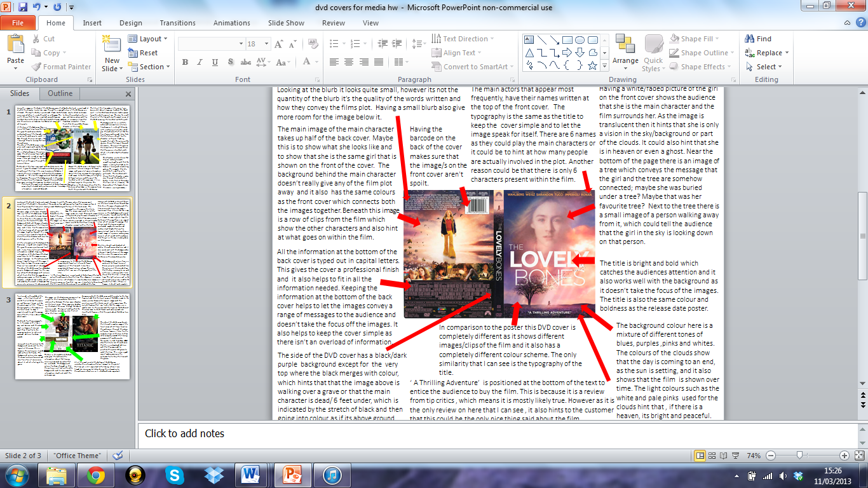Fit slide to current window
Viewport: 868px width, 488px height.
[x=859, y=456]
